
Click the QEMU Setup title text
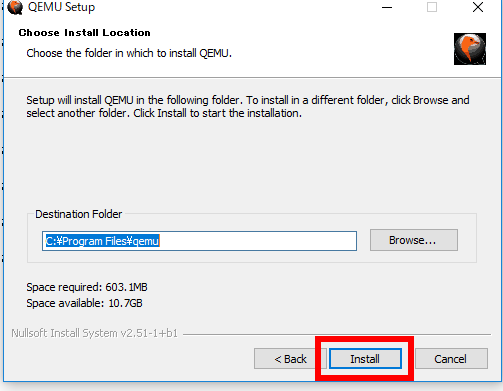(61, 7)
